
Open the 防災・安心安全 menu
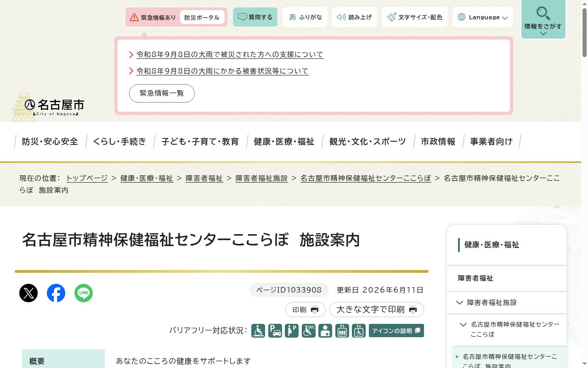50,142
